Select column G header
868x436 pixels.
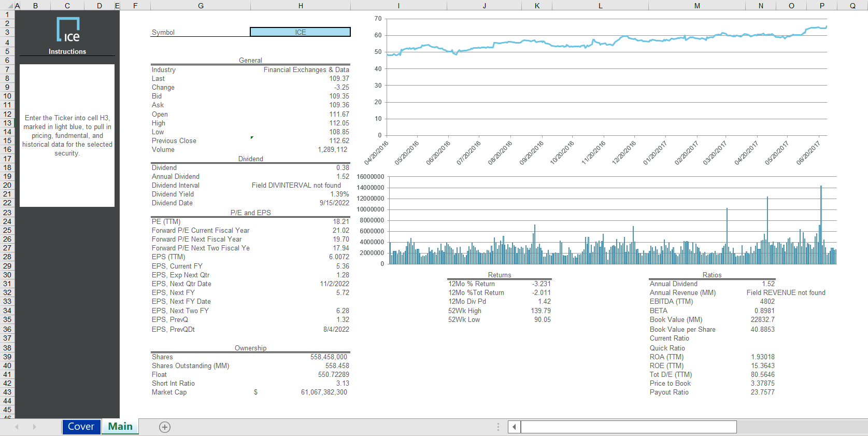pos(201,6)
